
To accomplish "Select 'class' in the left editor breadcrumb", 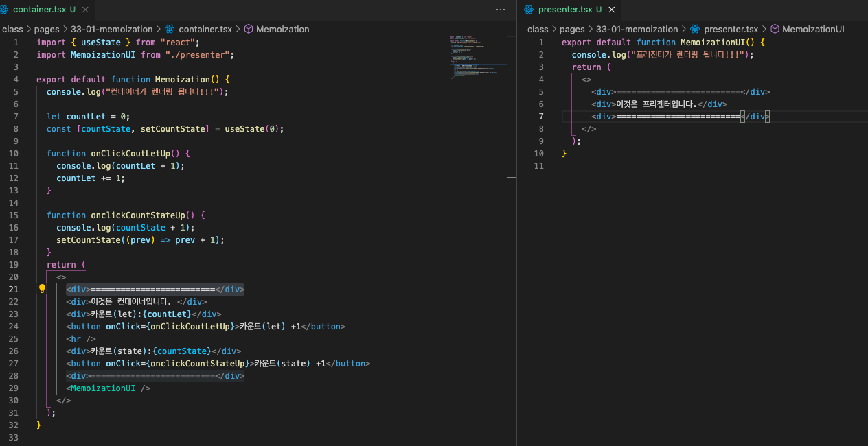I will 12,30.
